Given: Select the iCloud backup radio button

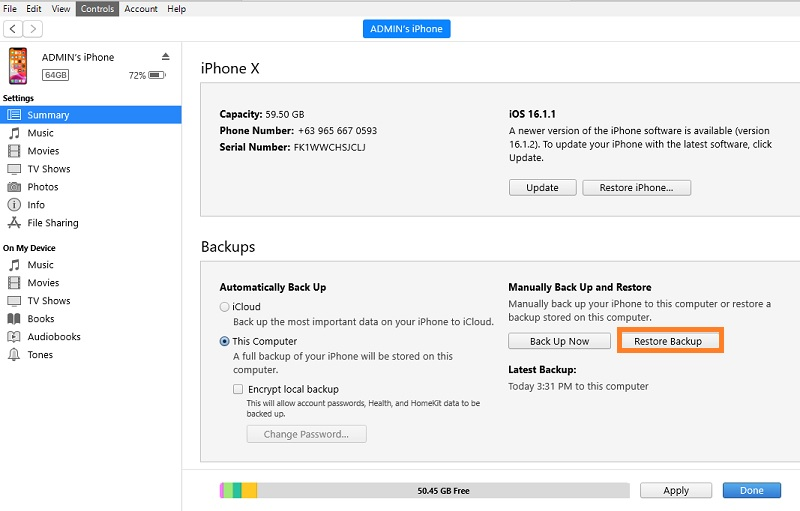Looking at the screenshot, I should pyautogui.click(x=225, y=307).
